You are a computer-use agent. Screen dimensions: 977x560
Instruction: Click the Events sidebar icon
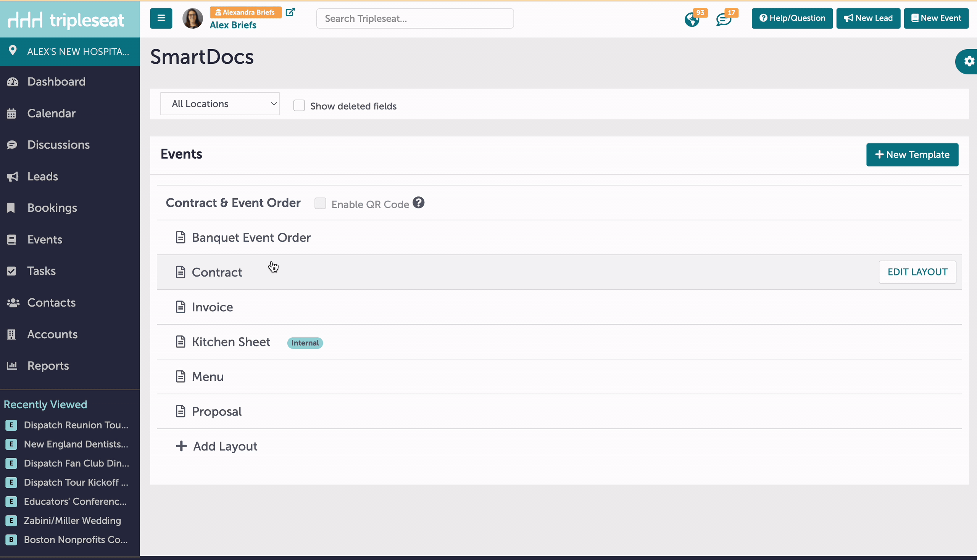[x=11, y=240]
